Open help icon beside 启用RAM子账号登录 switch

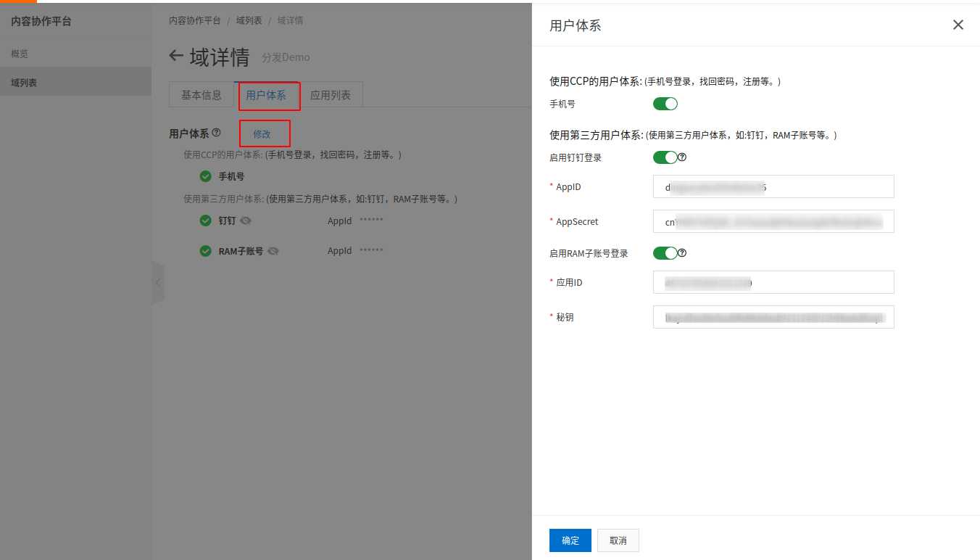pyautogui.click(x=682, y=253)
